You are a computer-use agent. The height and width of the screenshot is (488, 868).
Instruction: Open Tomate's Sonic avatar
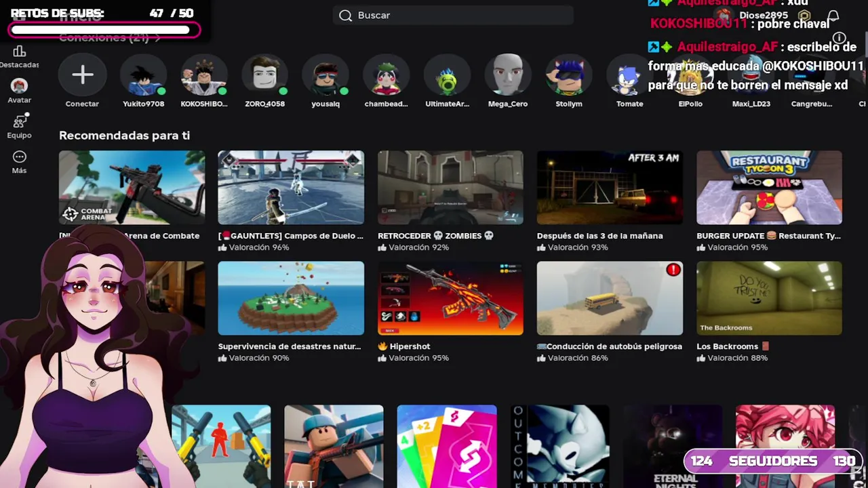[629, 75]
